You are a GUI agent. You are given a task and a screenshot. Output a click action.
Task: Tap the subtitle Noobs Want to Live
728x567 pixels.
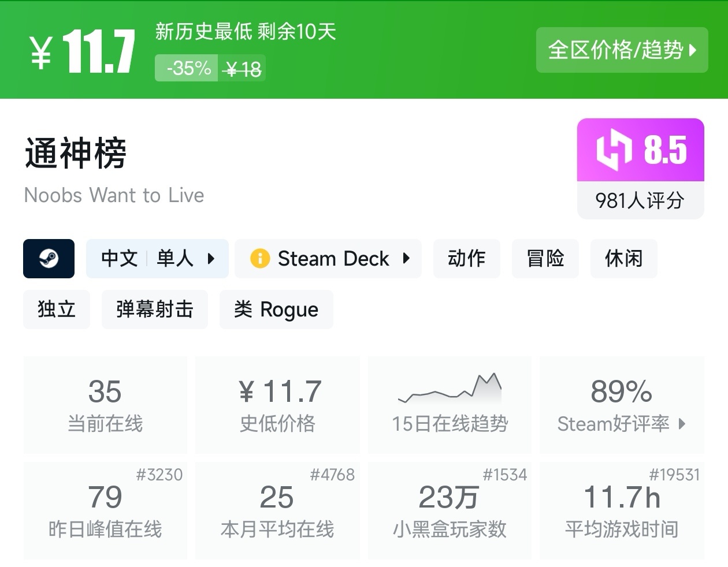(114, 195)
